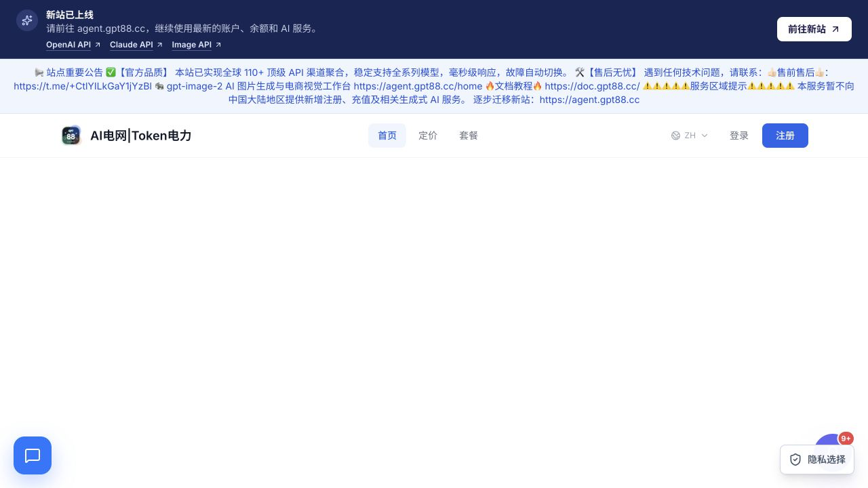The height and width of the screenshot is (488, 868).
Task: Click the AI电网 site logo icon
Action: click(x=71, y=136)
